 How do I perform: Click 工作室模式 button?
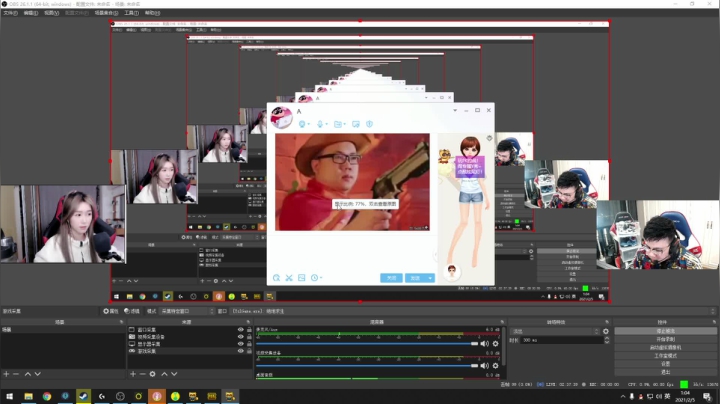coord(665,356)
